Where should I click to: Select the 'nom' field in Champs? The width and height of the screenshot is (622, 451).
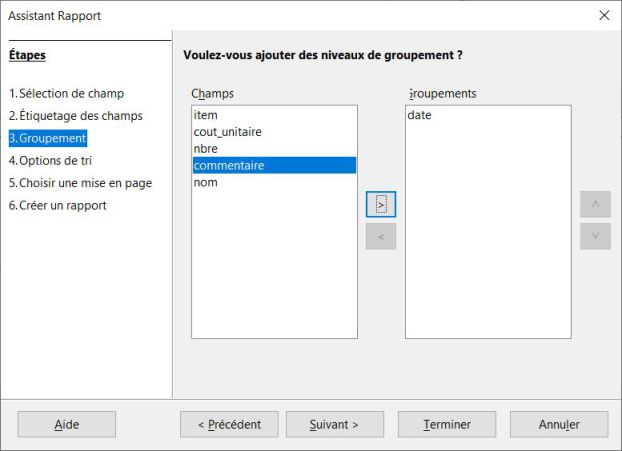coord(207,183)
